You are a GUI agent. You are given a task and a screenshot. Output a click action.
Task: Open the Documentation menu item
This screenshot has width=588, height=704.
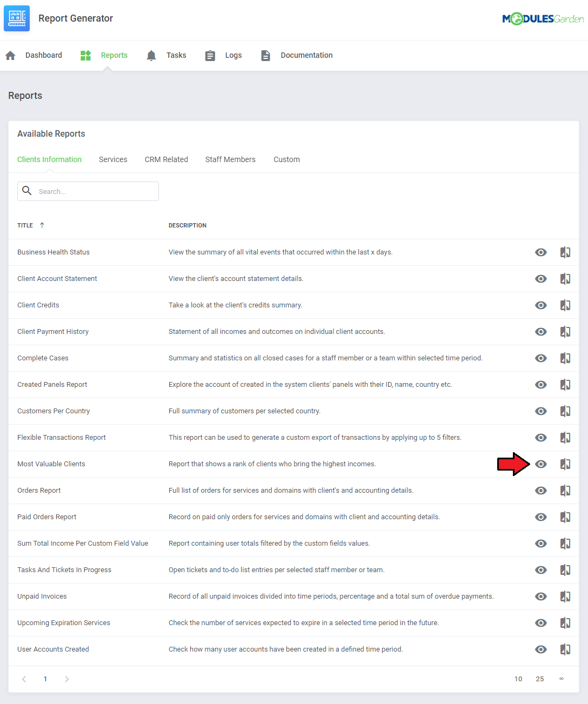(x=297, y=55)
